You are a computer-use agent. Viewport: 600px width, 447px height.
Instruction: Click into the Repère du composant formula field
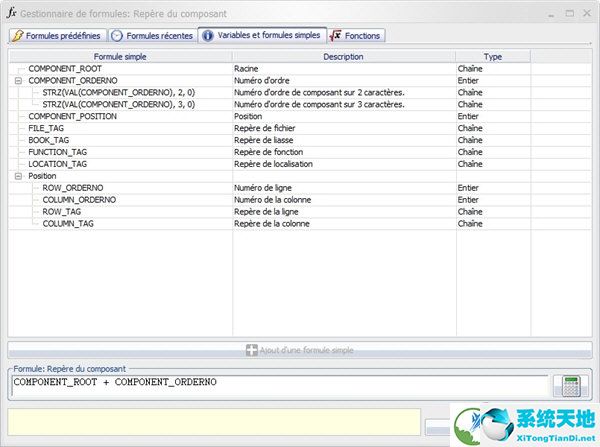pos(280,386)
